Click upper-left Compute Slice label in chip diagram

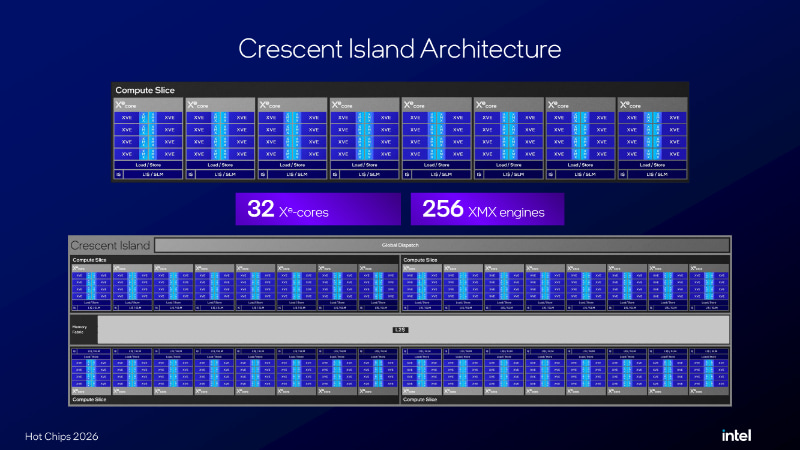pos(89,260)
